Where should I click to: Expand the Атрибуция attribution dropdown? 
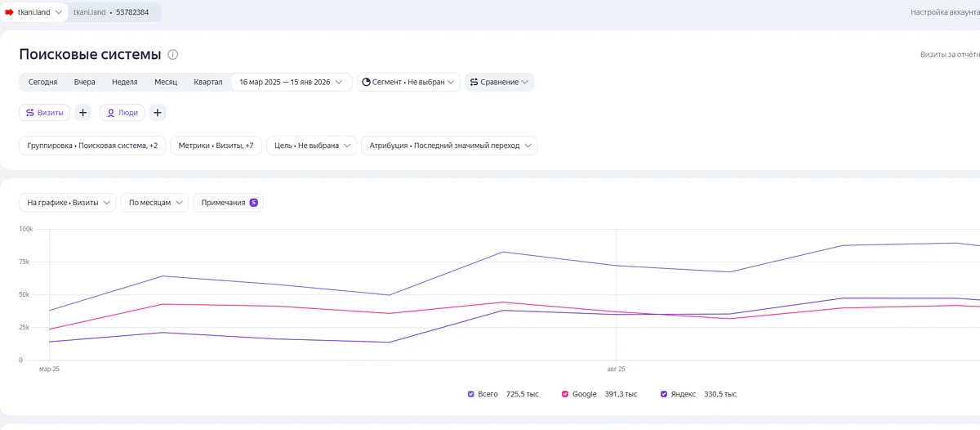(449, 146)
